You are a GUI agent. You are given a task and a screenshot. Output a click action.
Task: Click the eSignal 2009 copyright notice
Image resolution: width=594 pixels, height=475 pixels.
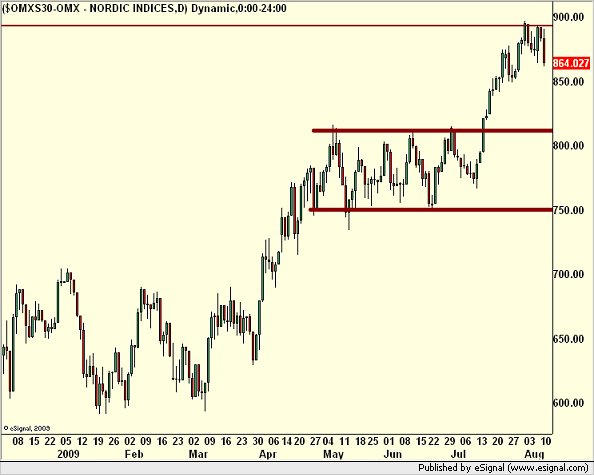click(27, 428)
